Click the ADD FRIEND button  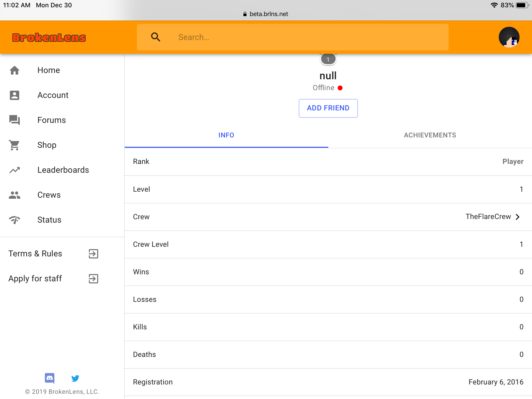click(x=328, y=108)
